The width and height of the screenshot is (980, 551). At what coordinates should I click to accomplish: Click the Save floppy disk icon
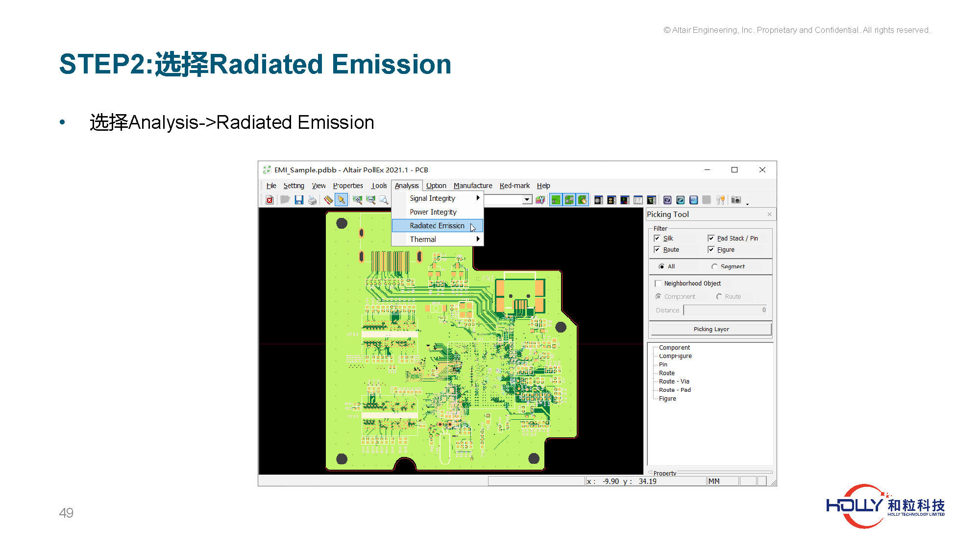(299, 200)
